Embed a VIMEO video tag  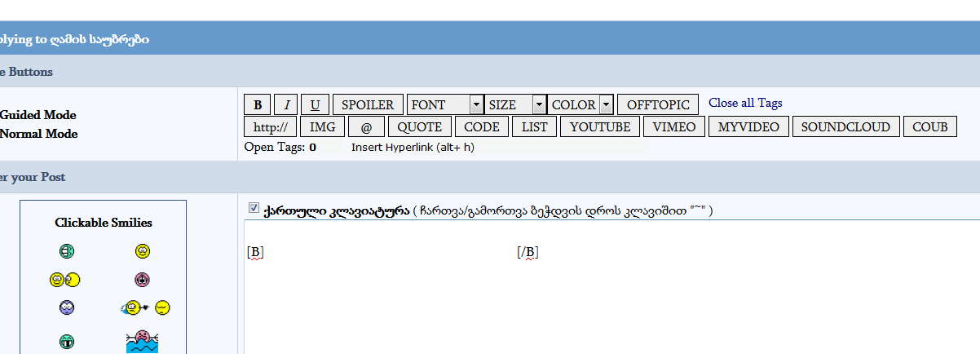674,126
